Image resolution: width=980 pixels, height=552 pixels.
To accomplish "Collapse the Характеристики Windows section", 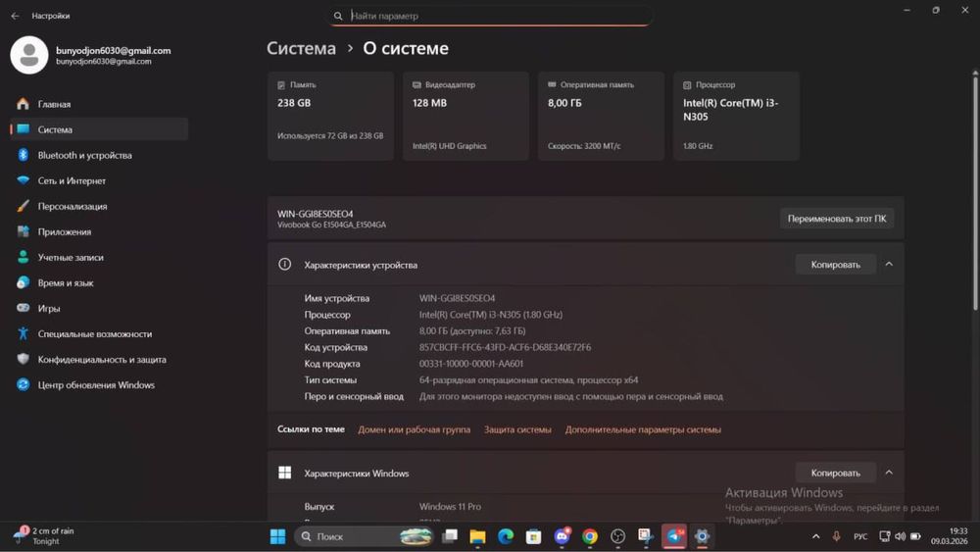I will tap(889, 473).
